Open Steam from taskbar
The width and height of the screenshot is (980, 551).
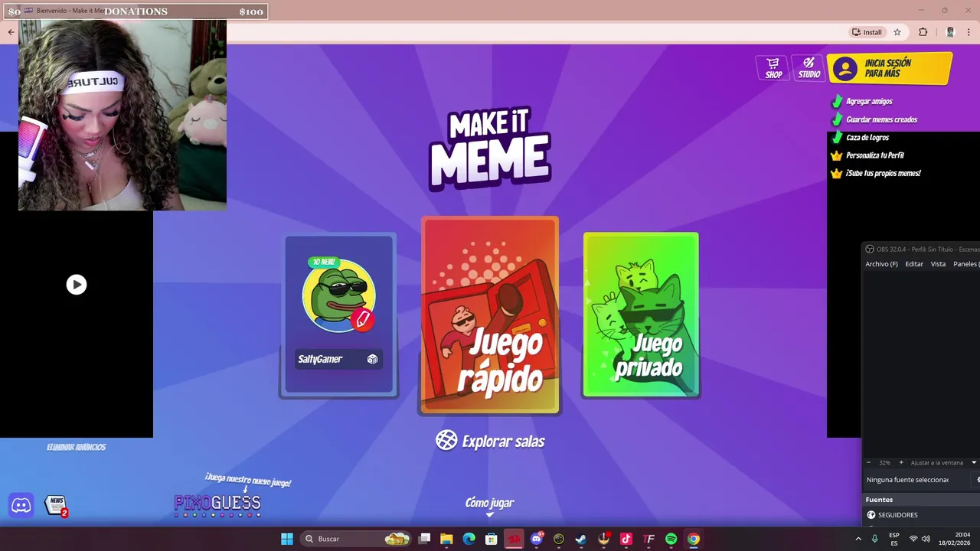(x=580, y=539)
